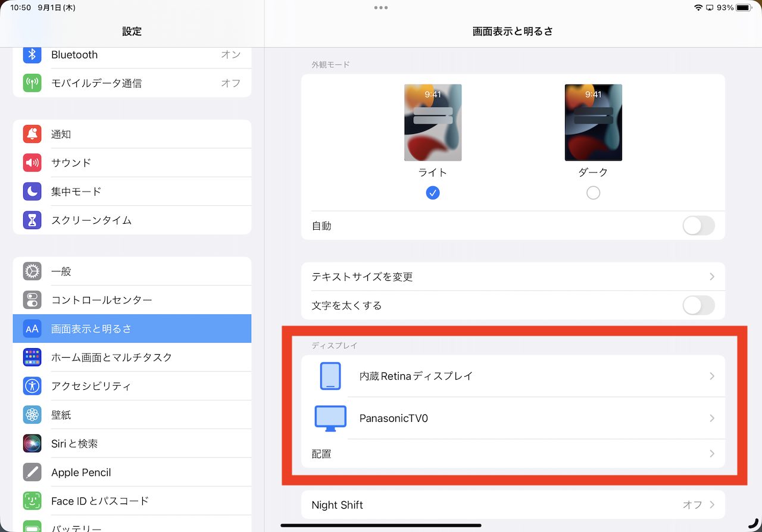This screenshot has height=532, width=762.
Task: Tap the オフ value on Night Shift row
Action: click(692, 505)
